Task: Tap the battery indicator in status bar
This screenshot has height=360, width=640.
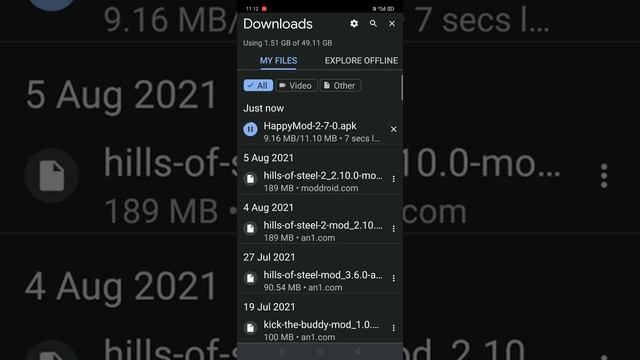Action: pyautogui.click(x=391, y=9)
